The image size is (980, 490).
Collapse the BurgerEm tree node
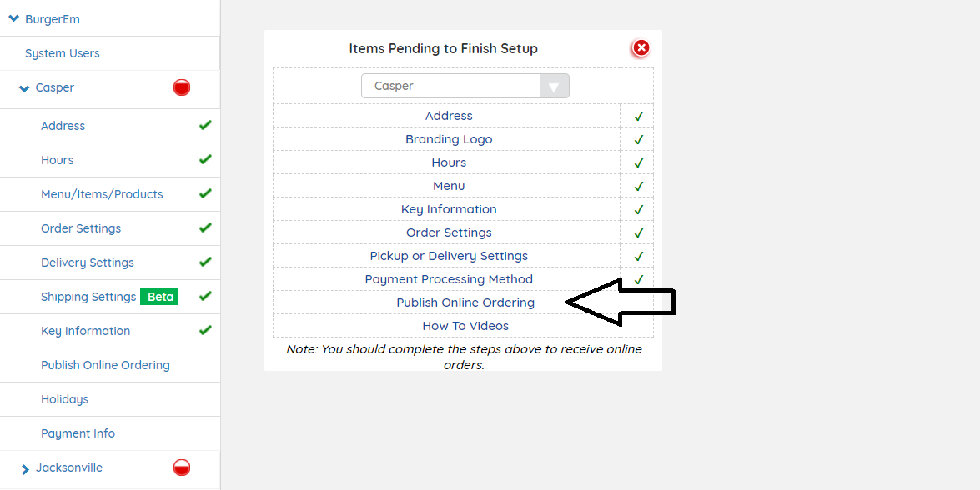pyautogui.click(x=13, y=18)
